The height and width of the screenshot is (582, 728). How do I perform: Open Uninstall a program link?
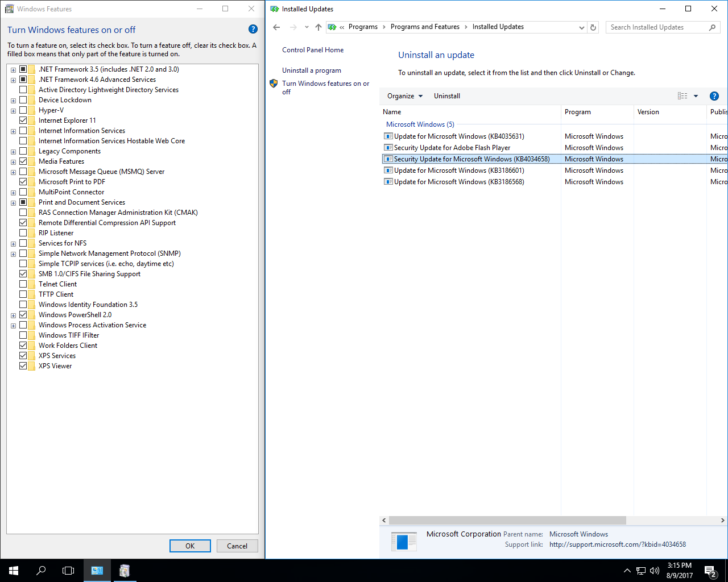(x=312, y=70)
